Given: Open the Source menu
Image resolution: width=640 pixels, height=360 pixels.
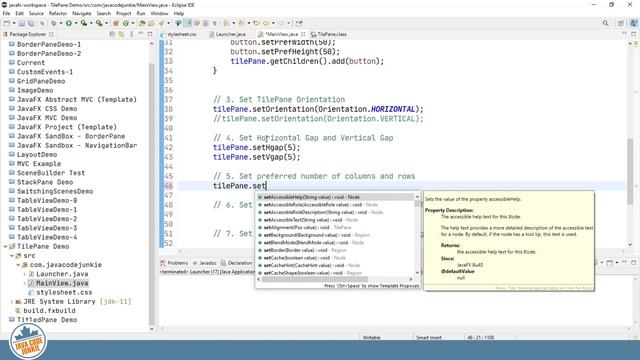Looking at the screenshot, I should [x=36, y=13].
